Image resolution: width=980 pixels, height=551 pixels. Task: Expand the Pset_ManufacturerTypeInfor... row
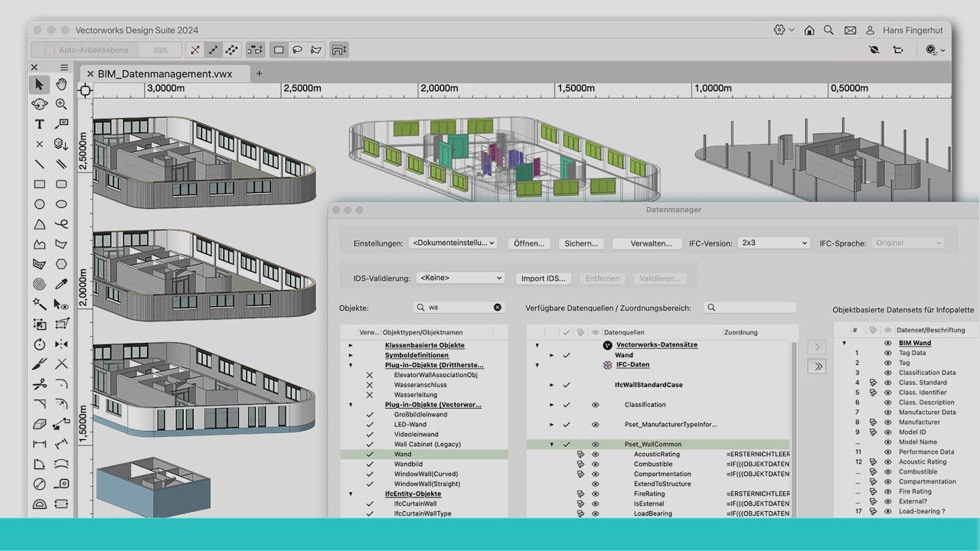tap(551, 425)
